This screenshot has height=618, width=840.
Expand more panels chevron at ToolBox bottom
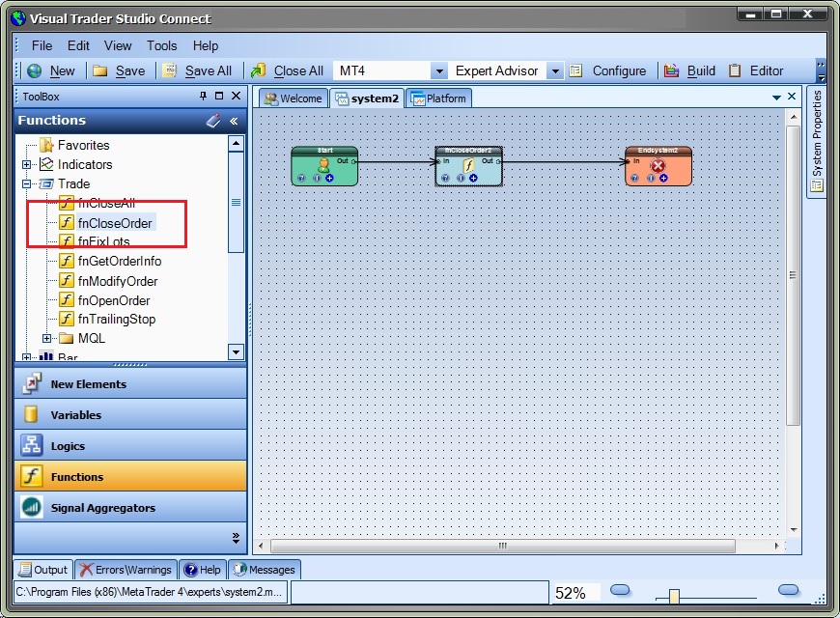click(x=236, y=538)
